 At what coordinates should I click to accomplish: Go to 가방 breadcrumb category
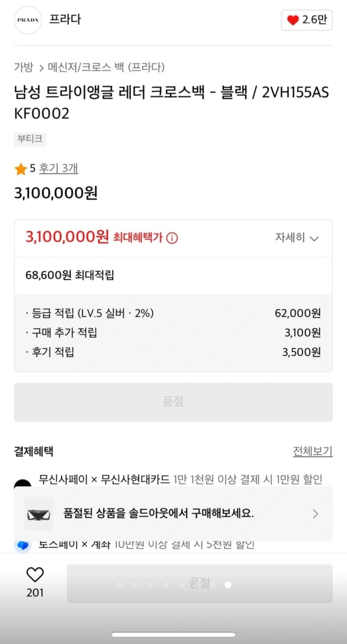click(23, 67)
